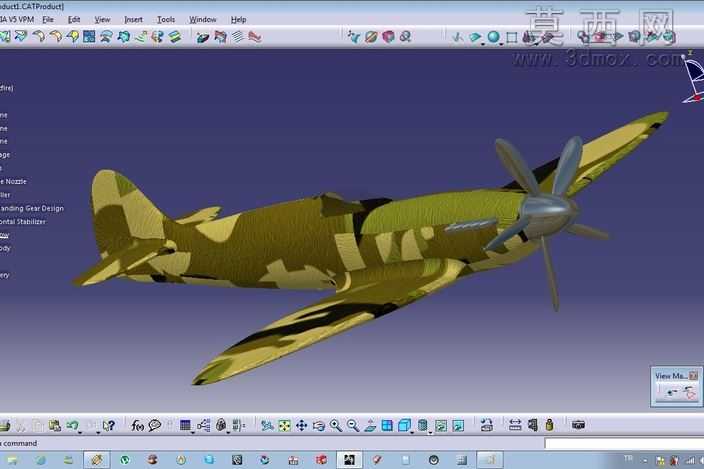This screenshot has height=469, width=704.
Task: Open the Edit menu
Action: [x=74, y=20]
